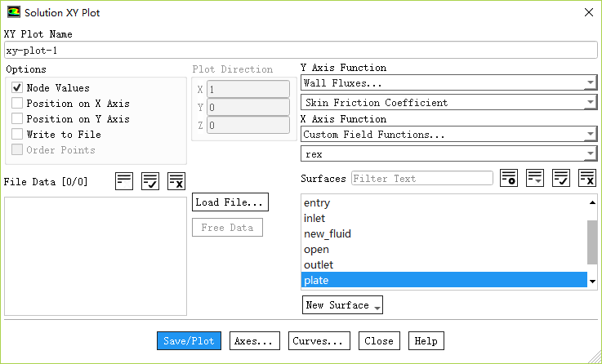Enable Write to File checkbox
The width and height of the screenshot is (602, 364).
tap(17, 135)
